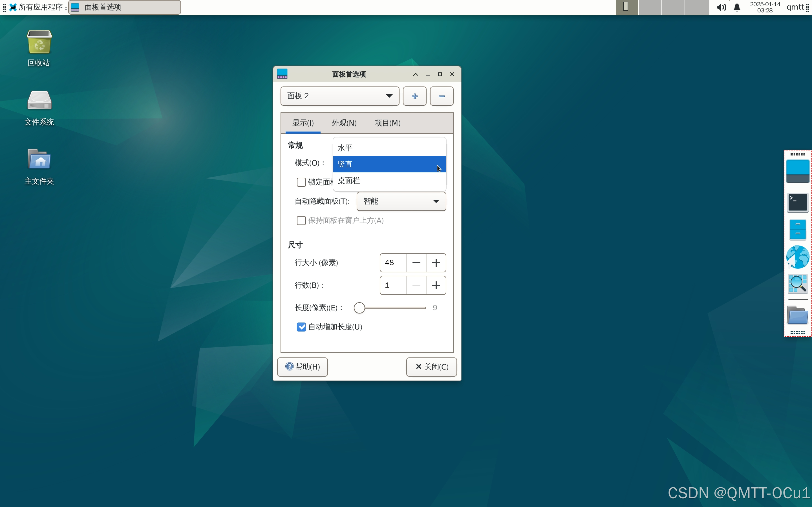Enable keep panel above windows checkbox
Viewport: 812px width, 507px height.
301,220
